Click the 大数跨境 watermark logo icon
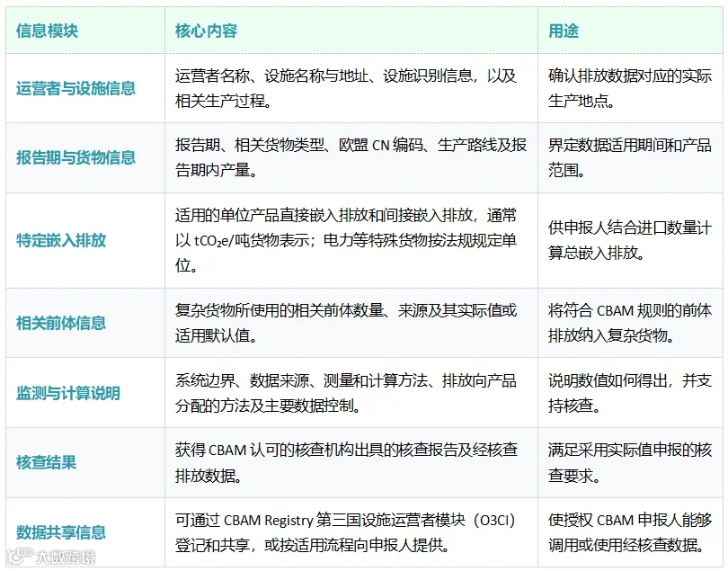Image resolution: width=728 pixels, height=571 pixels. (20, 556)
